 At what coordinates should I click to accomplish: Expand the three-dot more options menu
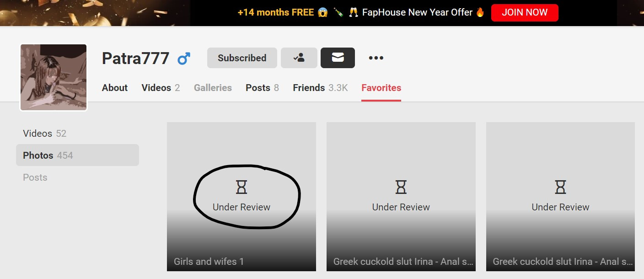click(x=376, y=58)
